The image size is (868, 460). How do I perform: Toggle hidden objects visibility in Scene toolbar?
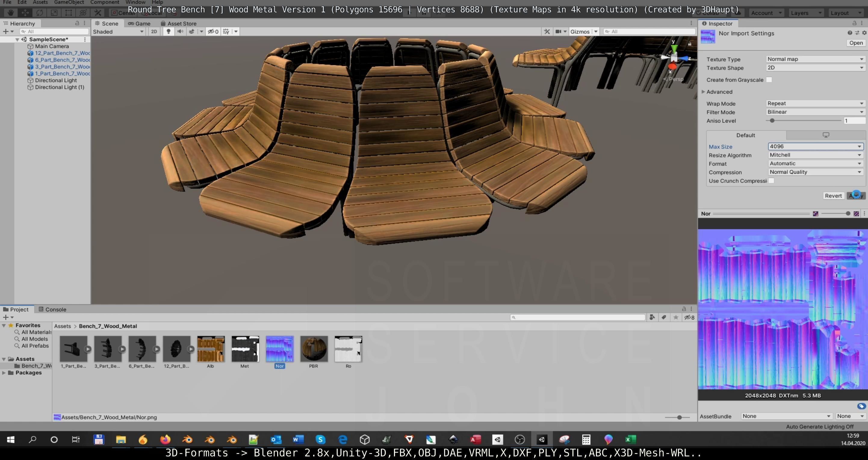click(213, 31)
